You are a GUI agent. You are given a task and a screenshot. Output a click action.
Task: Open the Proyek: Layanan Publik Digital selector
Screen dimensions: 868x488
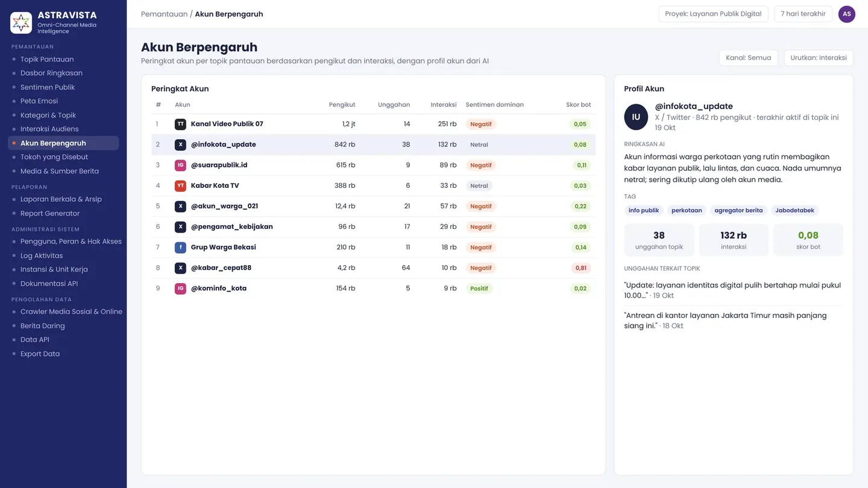click(x=713, y=14)
